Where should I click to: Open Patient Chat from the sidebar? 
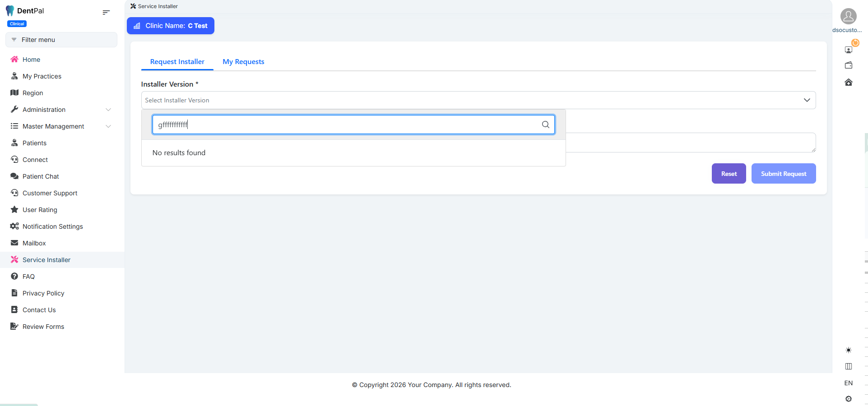click(41, 176)
